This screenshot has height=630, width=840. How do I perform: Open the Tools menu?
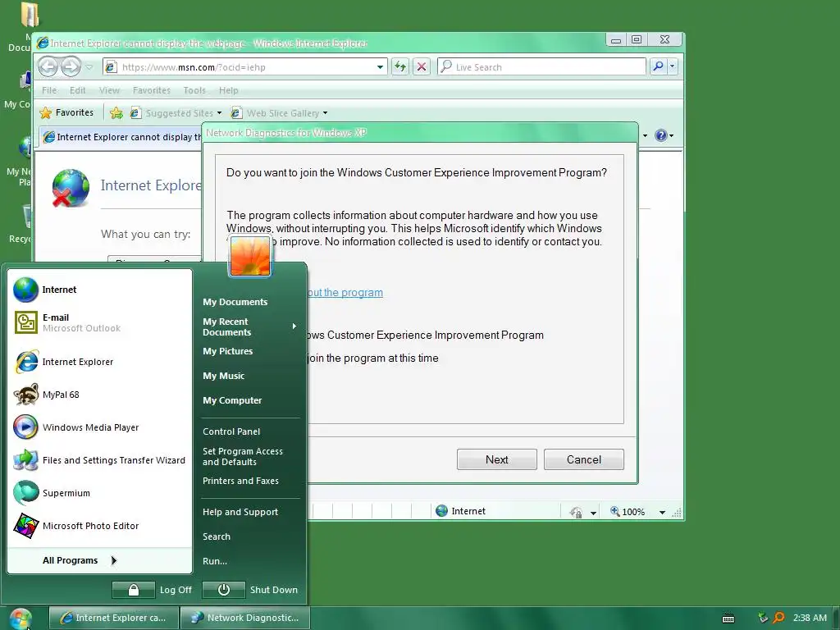194,90
